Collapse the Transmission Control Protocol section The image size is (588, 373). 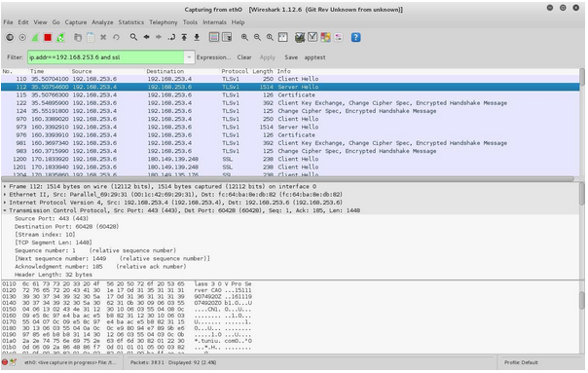click(x=5, y=210)
